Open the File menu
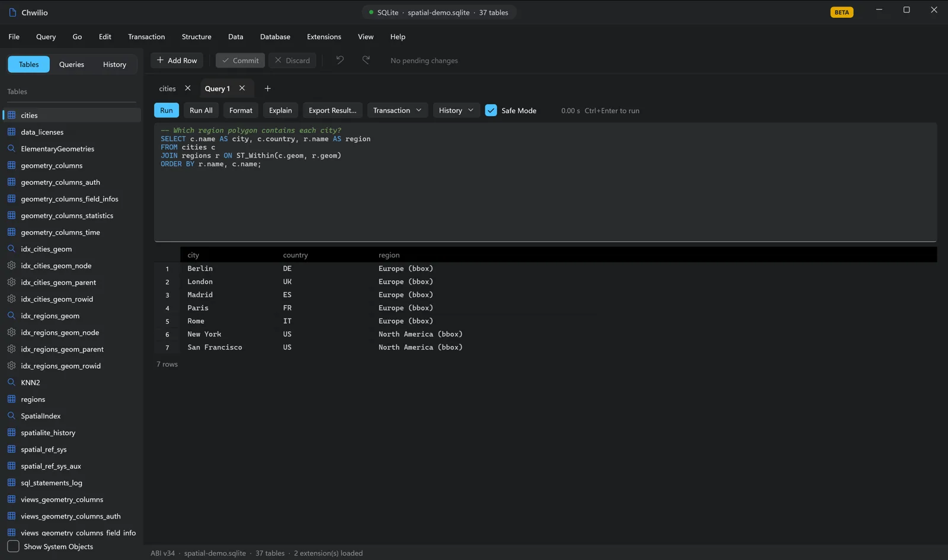The height and width of the screenshot is (560, 948). [x=14, y=37]
